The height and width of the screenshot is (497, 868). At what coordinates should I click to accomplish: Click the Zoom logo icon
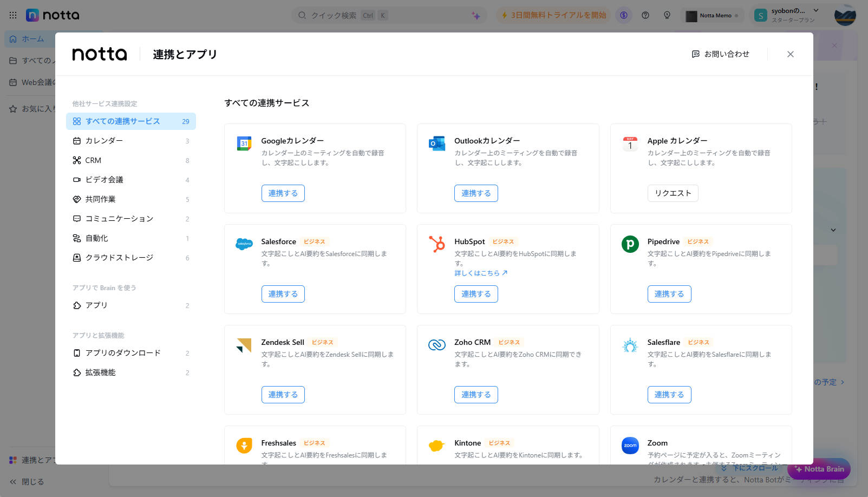(630, 446)
